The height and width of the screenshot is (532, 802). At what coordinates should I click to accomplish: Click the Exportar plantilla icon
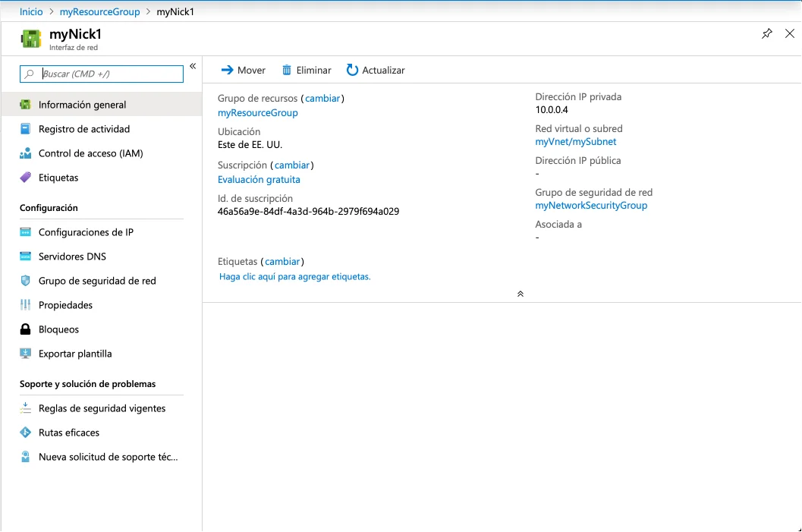25,354
